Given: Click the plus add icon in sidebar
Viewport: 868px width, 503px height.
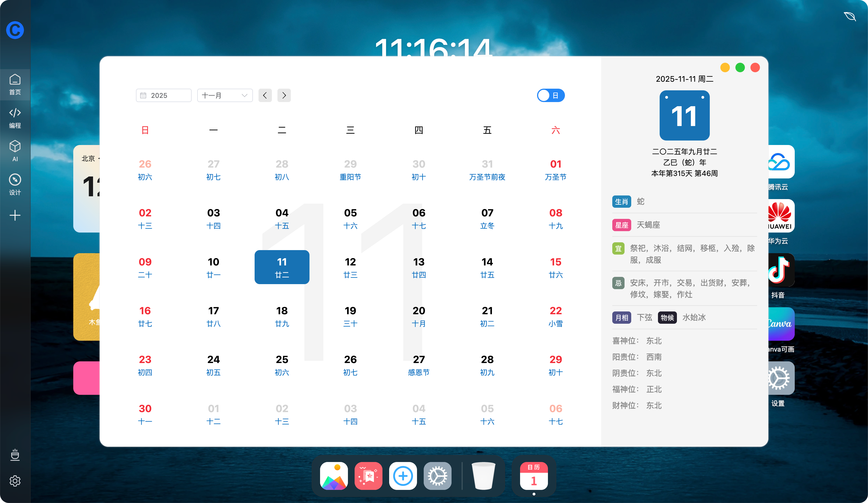Looking at the screenshot, I should click(x=15, y=215).
